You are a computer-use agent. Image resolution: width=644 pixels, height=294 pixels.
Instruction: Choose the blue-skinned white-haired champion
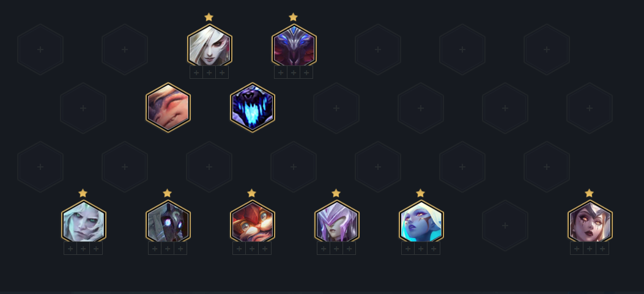coord(421,222)
